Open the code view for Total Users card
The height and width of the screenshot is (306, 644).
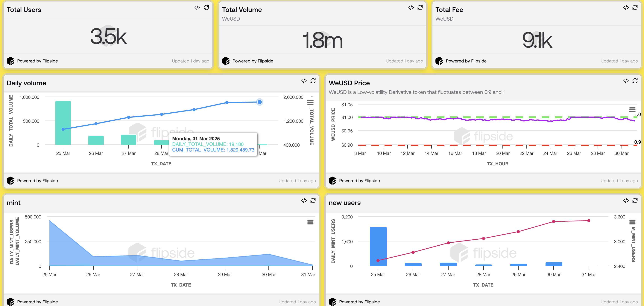pos(197,7)
